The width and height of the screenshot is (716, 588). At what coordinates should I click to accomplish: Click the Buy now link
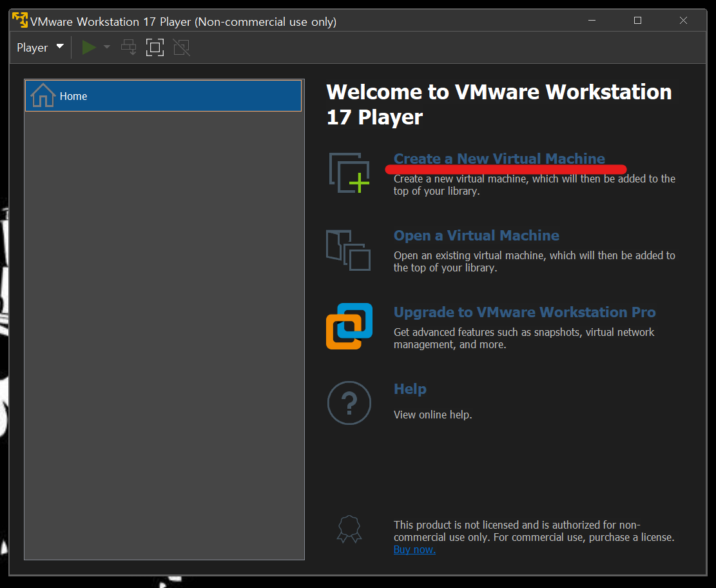[414, 549]
